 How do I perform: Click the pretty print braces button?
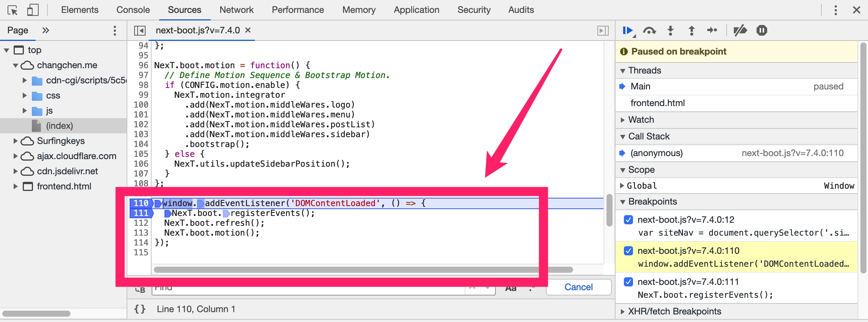pos(140,309)
